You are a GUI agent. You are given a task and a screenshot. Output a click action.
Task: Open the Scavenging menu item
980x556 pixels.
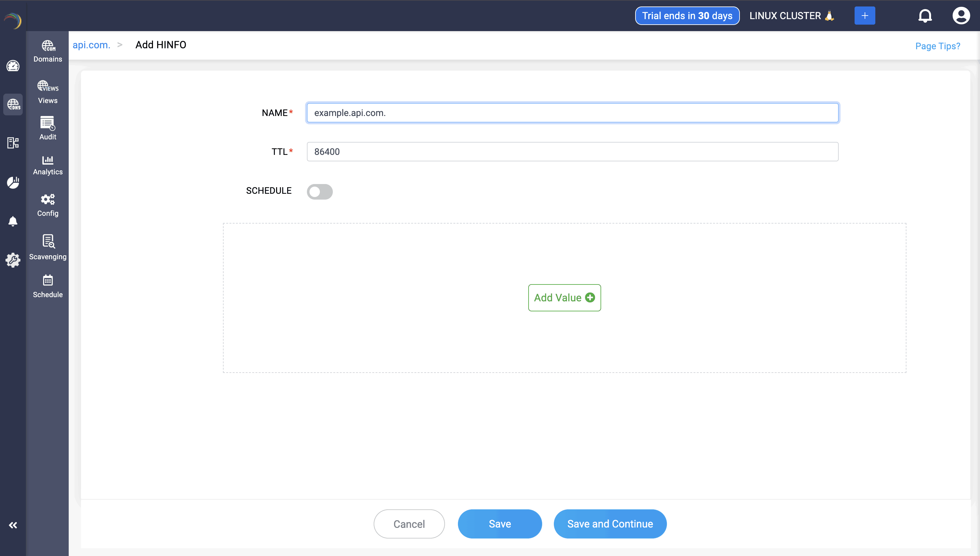pyautogui.click(x=47, y=247)
